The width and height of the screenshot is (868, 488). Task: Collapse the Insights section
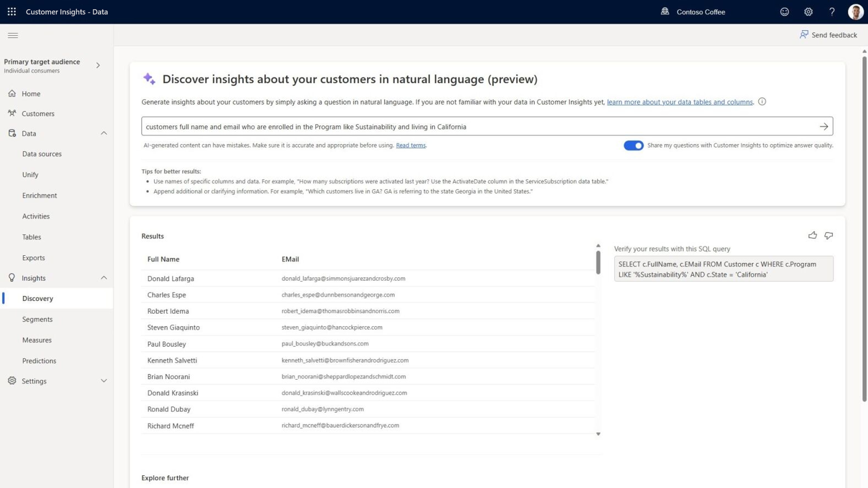[104, 277]
